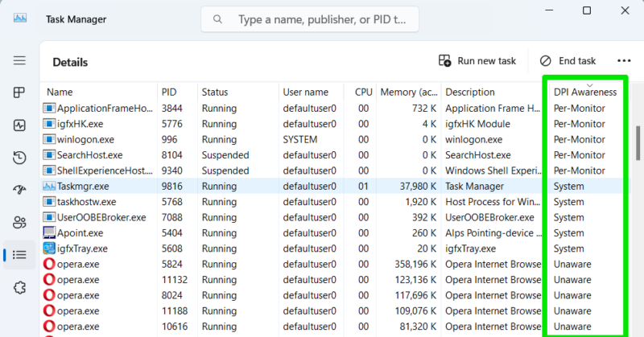The width and height of the screenshot is (644, 337).
Task: Focus the name, publisher, or PID search box
Action: [x=310, y=19]
